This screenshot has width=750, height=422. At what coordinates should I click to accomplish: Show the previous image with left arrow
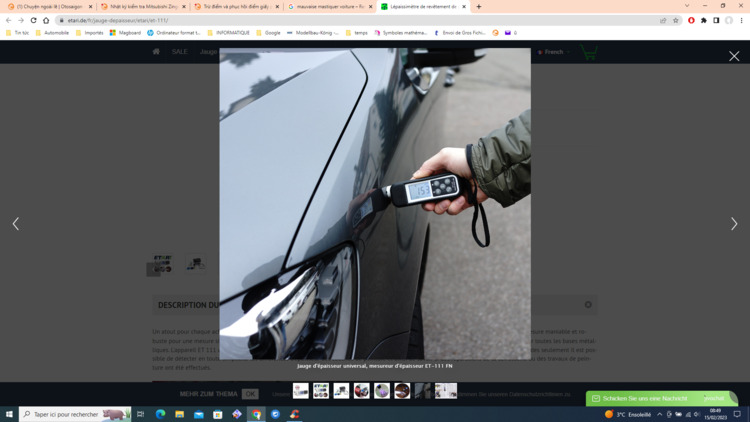click(x=16, y=223)
